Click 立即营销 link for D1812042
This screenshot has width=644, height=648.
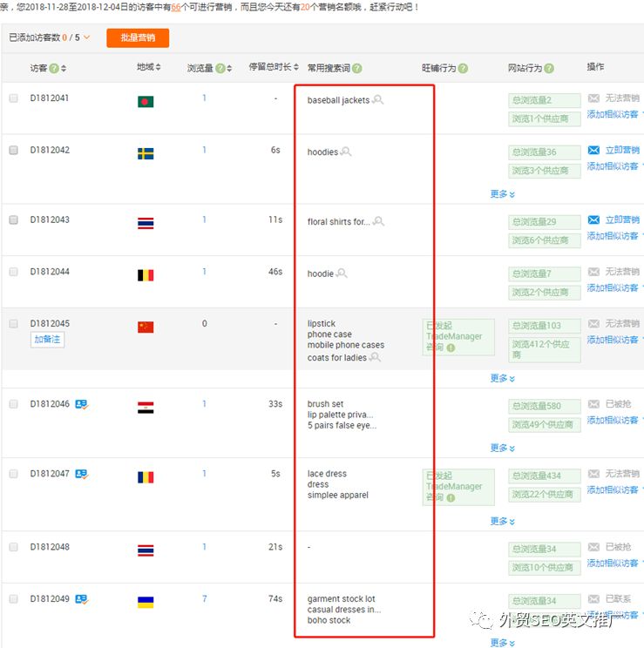tap(622, 150)
